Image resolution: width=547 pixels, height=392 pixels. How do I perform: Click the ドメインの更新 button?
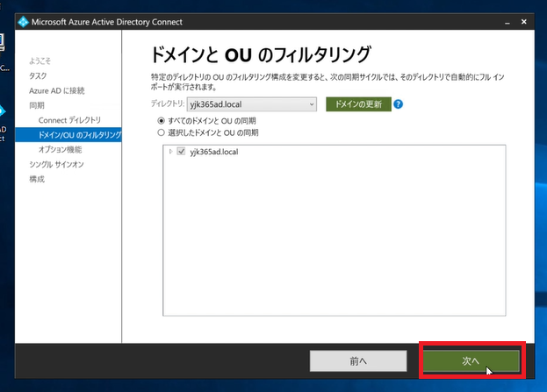click(358, 104)
